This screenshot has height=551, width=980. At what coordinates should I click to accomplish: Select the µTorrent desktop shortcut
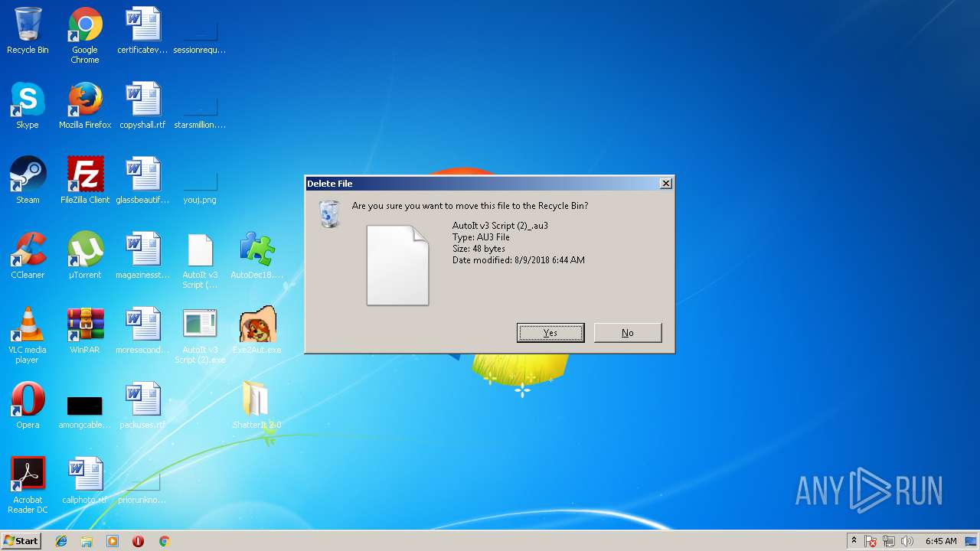tap(85, 256)
